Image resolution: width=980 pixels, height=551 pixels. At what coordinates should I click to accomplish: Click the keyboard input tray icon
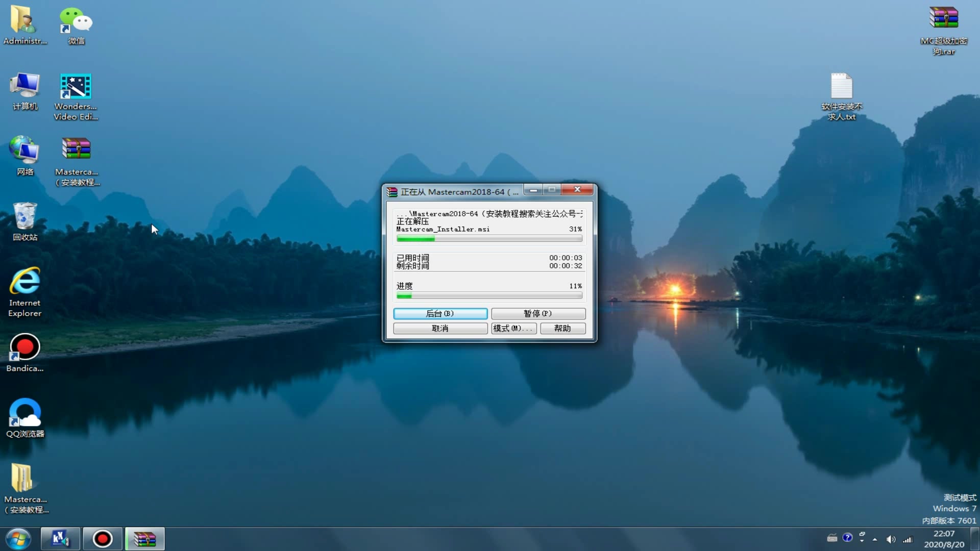pyautogui.click(x=832, y=538)
